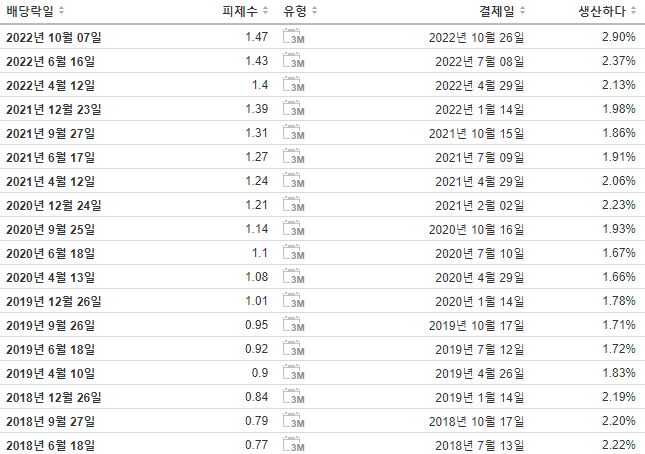Select ex-dividend date 2018년 6월 18일
645x454 pixels.
51,445
